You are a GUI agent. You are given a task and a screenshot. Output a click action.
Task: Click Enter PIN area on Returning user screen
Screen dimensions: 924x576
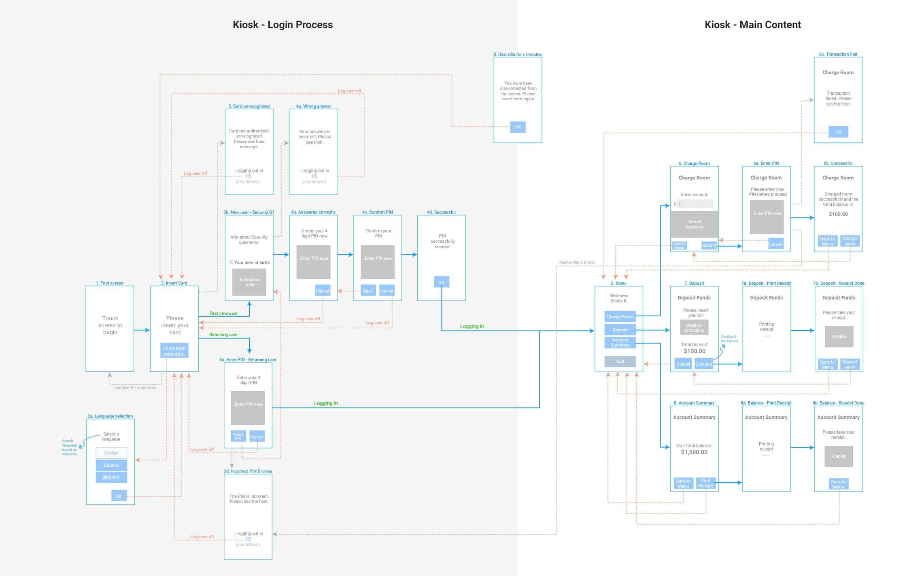pyautogui.click(x=248, y=408)
